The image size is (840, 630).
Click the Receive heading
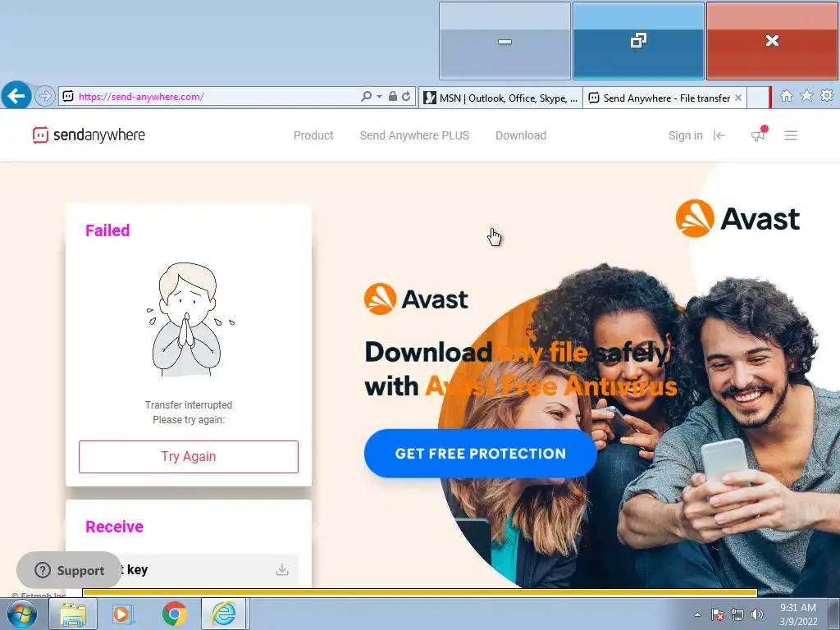(114, 527)
